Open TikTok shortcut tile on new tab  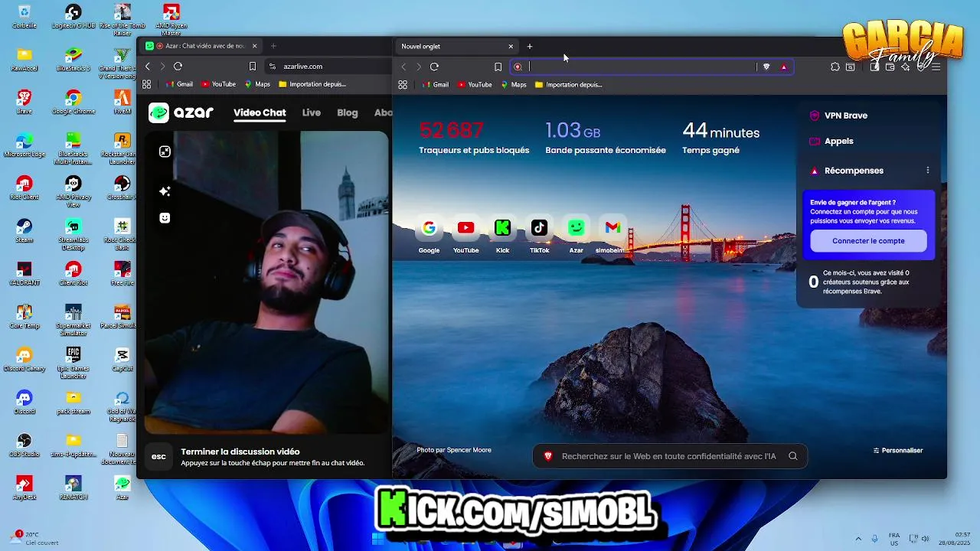tap(539, 235)
